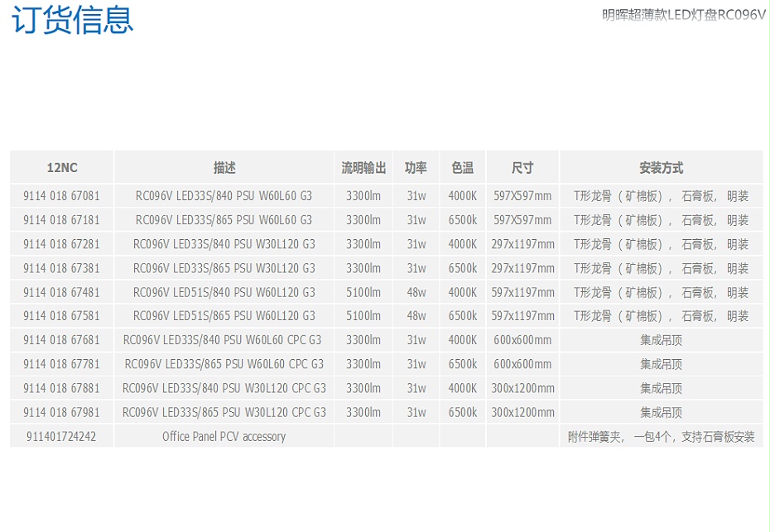Click order code 9114 018 67381

point(61,268)
